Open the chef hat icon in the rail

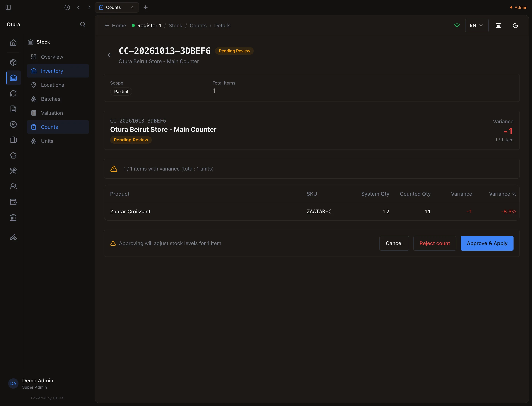(x=13, y=155)
